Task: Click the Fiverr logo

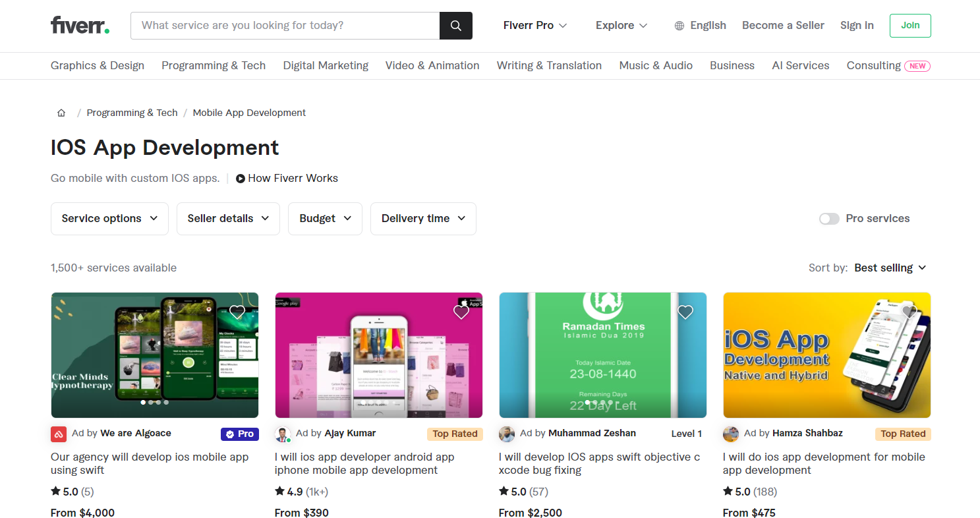Action: pyautogui.click(x=80, y=26)
